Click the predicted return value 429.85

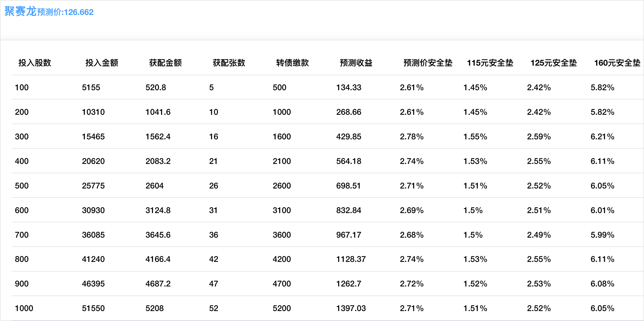pyautogui.click(x=349, y=137)
